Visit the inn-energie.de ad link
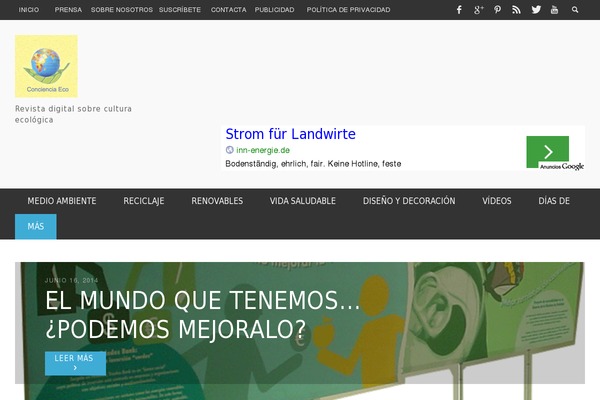The image size is (600, 400). coord(263,150)
